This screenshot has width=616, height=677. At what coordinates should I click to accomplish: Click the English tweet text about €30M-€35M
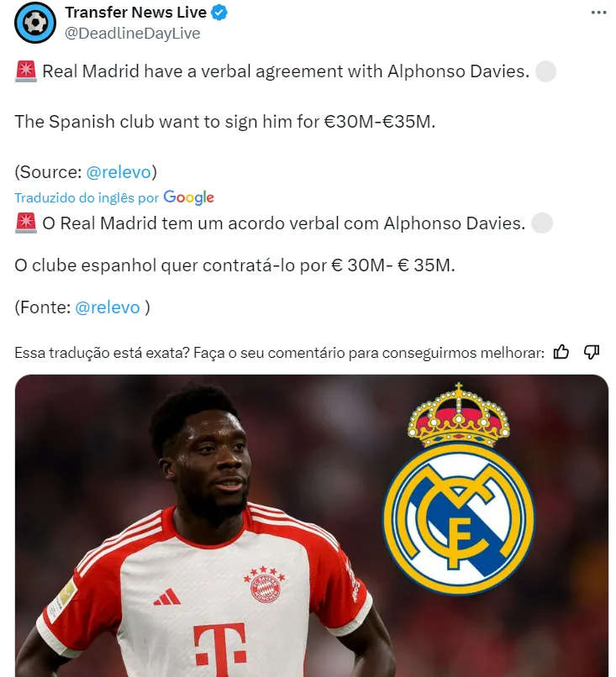click(x=225, y=122)
